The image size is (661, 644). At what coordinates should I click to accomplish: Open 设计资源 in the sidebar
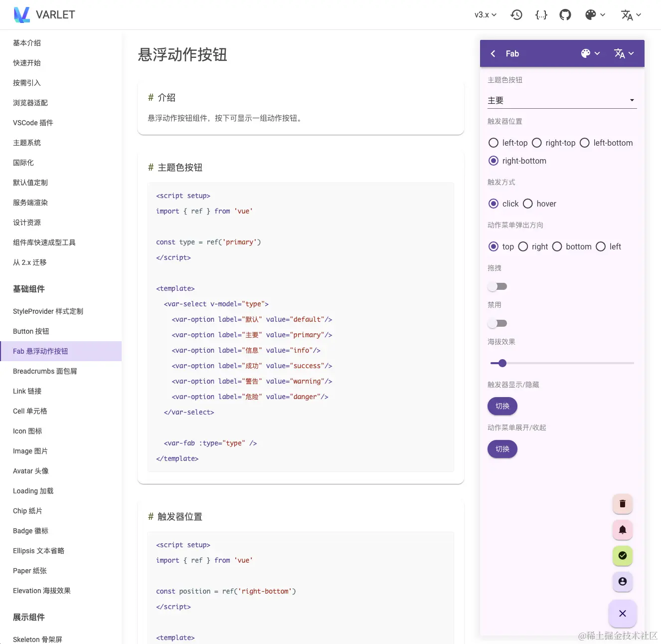(x=61, y=222)
